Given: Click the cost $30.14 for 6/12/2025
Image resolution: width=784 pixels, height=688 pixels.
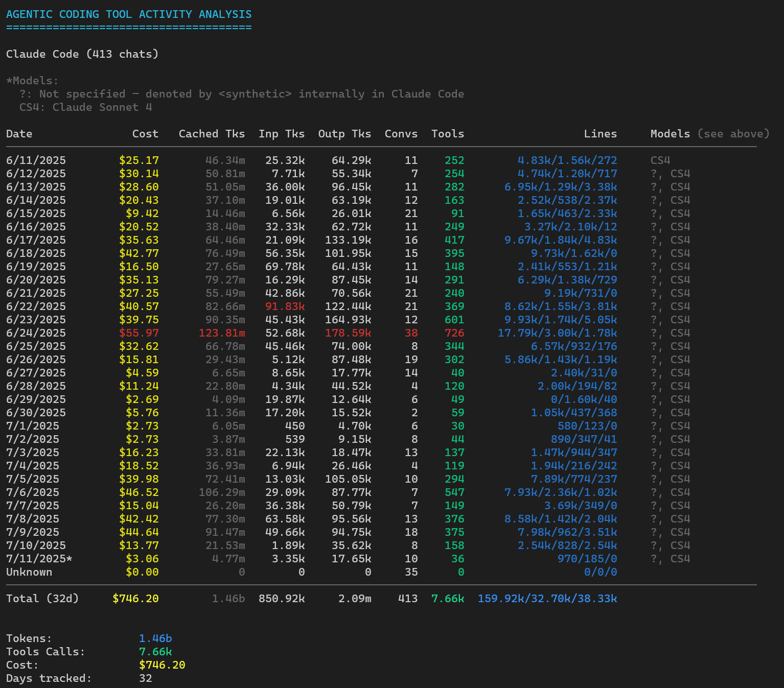Looking at the screenshot, I should pos(139,174).
